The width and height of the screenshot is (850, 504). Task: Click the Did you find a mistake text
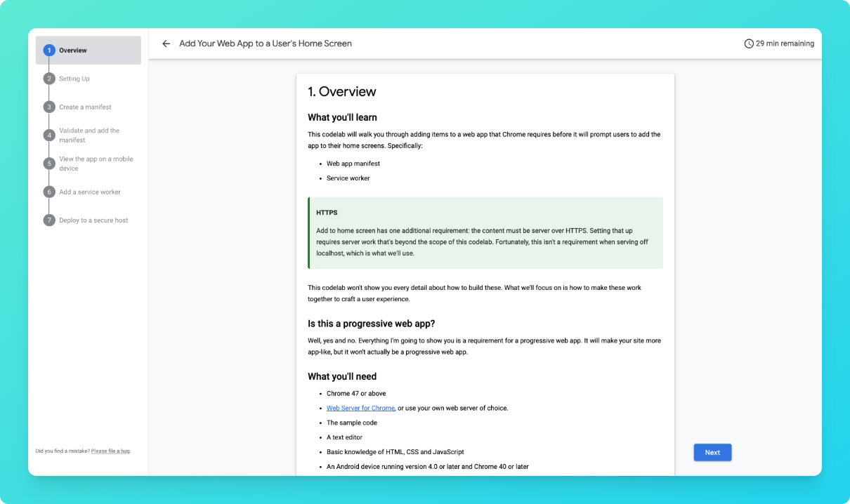tap(63, 451)
